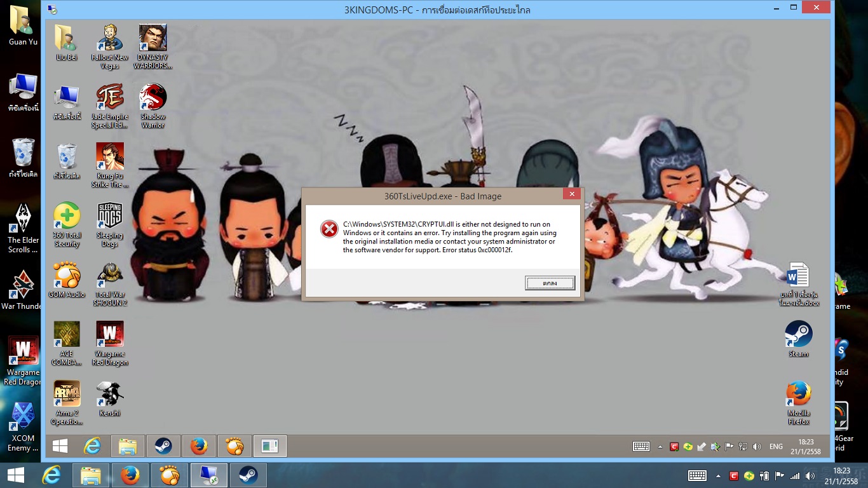Launch The Elder Scrolls shortcut
Image resolution: width=868 pixels, height=488 pixels.
[23, 228]
